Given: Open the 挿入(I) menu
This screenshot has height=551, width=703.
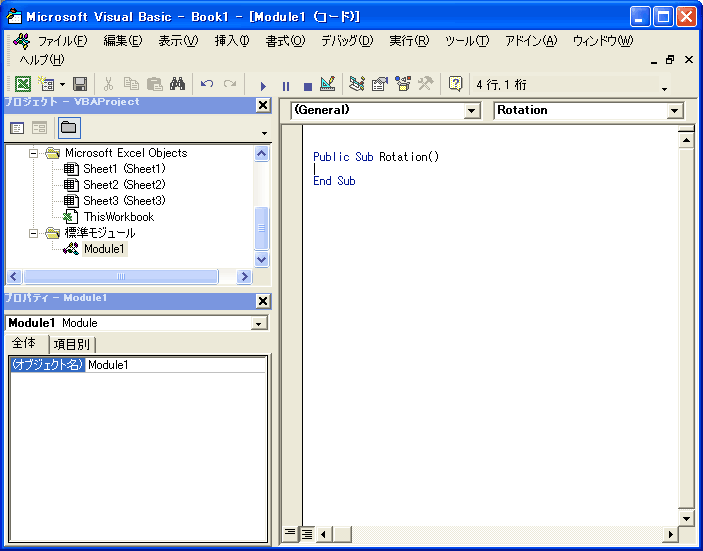Looking at the screenshot, I should pos(232,41).
